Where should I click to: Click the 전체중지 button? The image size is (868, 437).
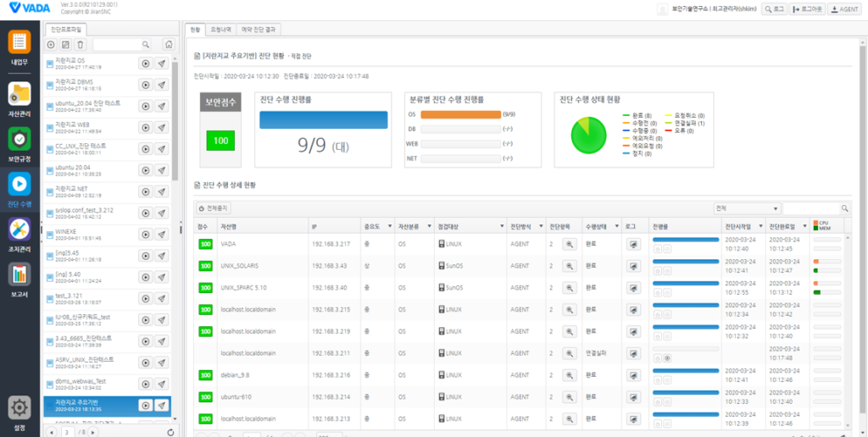(x=213, y=207)
